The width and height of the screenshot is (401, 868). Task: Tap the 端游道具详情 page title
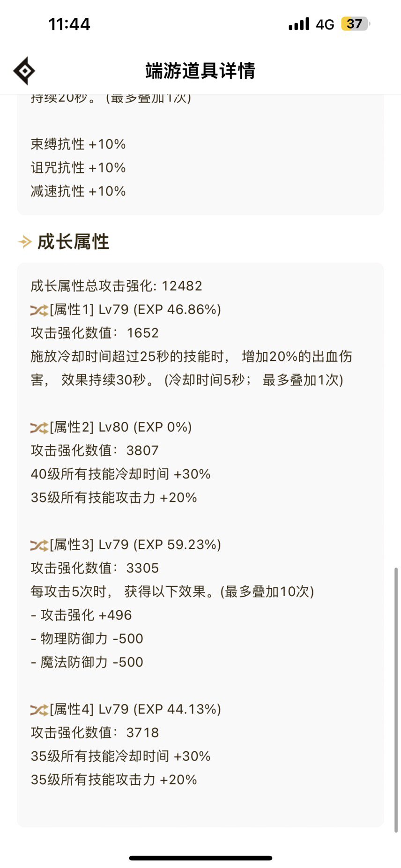point(200,71)
